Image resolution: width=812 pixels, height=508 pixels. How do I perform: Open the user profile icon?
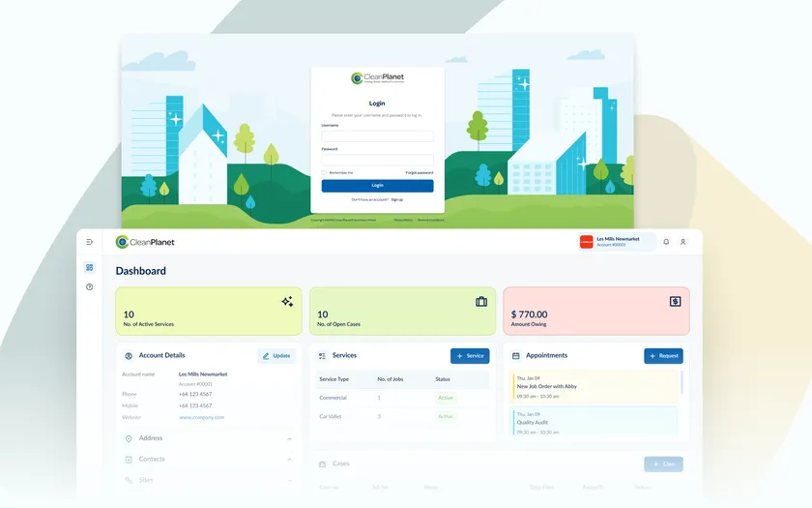[683, 242]
